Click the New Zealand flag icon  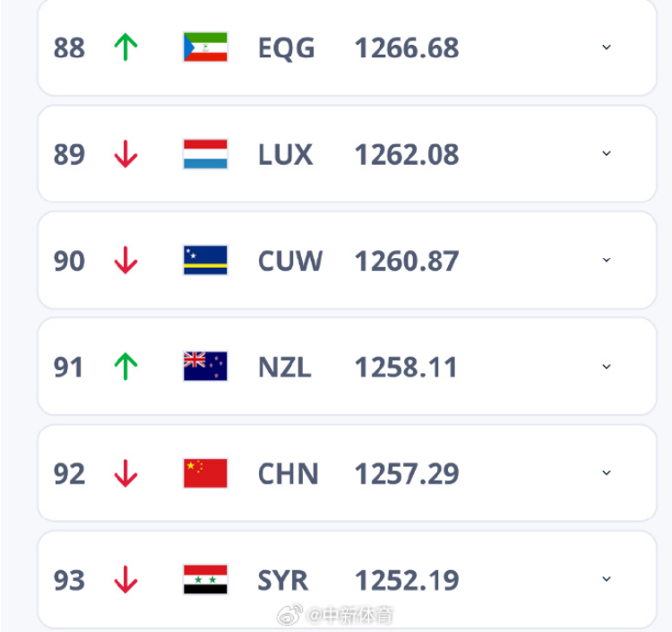point(205,367)
